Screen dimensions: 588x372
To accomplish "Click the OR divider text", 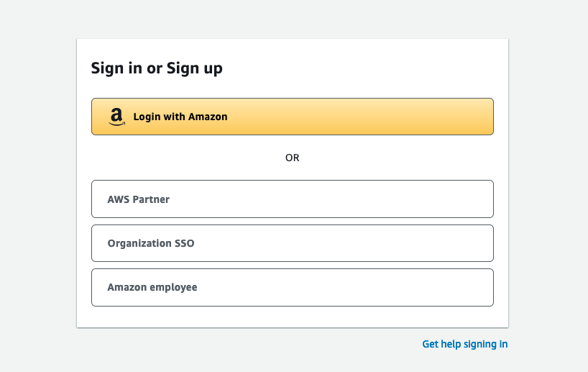I will point(292,158).
